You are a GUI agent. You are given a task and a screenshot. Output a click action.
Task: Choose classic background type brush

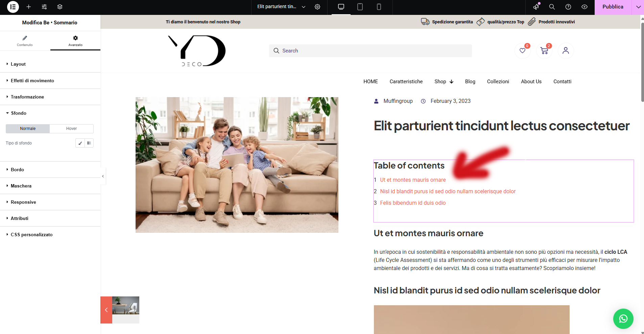(80, 143)
